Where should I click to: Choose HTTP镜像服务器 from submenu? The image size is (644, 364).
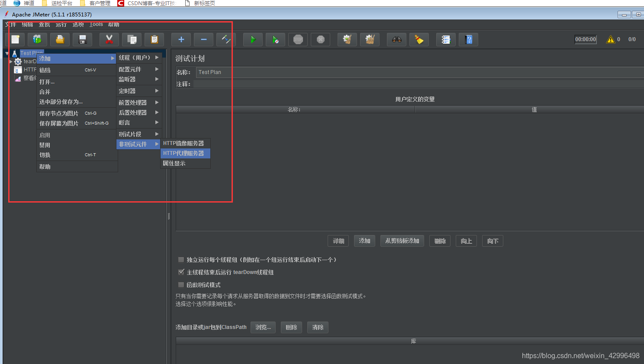click(x=185, y=143)
